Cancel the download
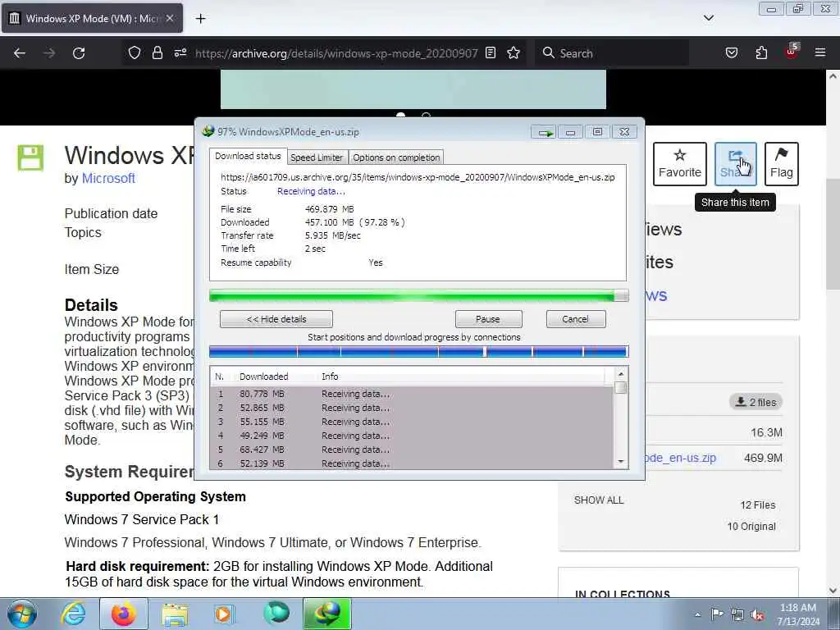Viewport: 840px width, 630px height. pos(576,319)
